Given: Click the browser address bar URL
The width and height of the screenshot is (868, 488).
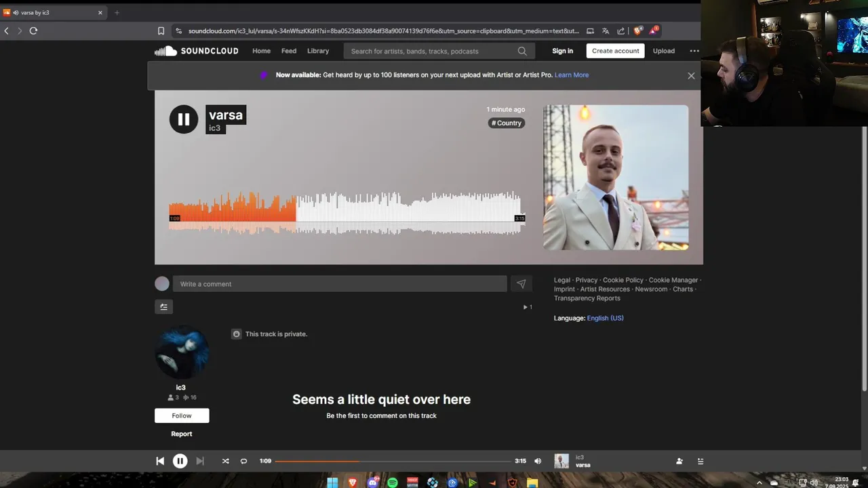Looking at the screenshot, I should pyautogui.click(x=383, y=30).
